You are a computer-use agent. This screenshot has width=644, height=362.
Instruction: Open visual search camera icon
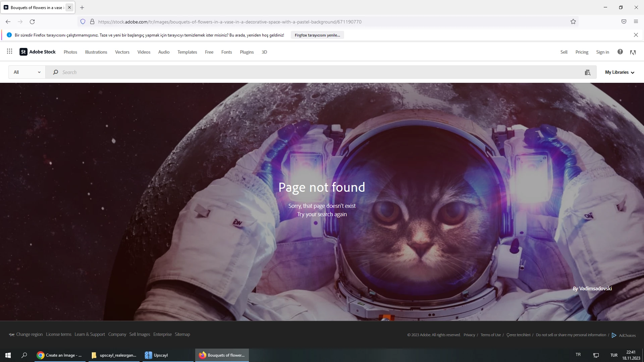[x=587, y=72]
